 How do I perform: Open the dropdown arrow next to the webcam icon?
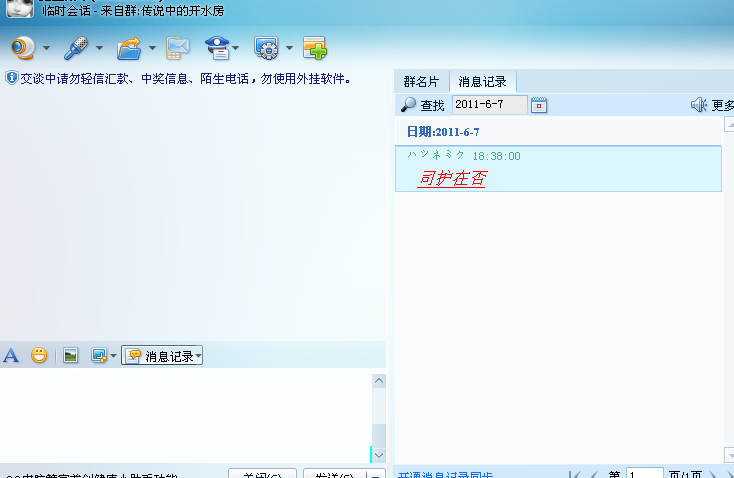[x=46, y=48]
